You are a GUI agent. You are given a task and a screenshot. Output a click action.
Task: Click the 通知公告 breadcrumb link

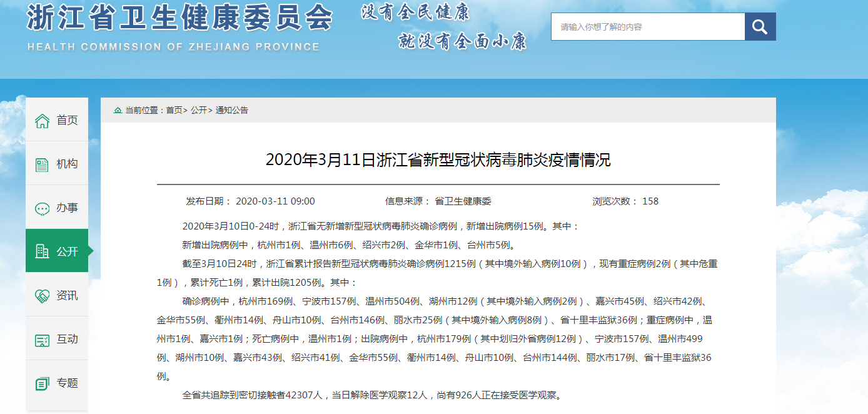click(232, 110)
